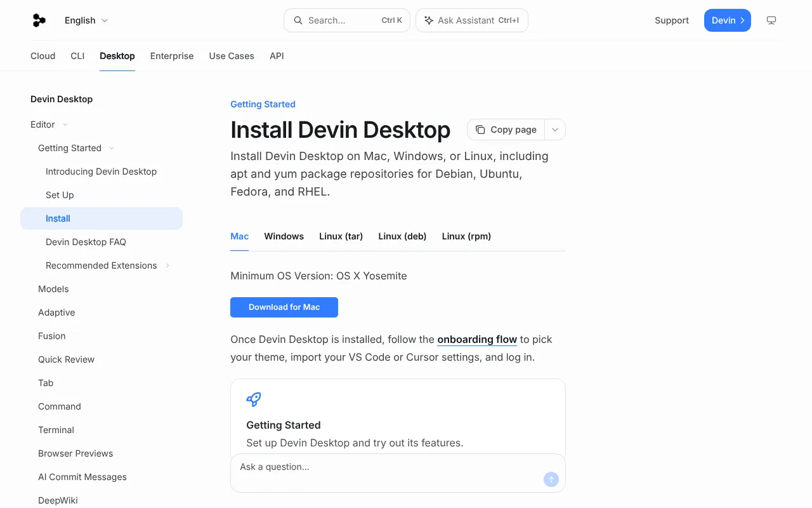Click the Devin Desktop sidebar heading
812x508 pixels.
coord(62,99)
